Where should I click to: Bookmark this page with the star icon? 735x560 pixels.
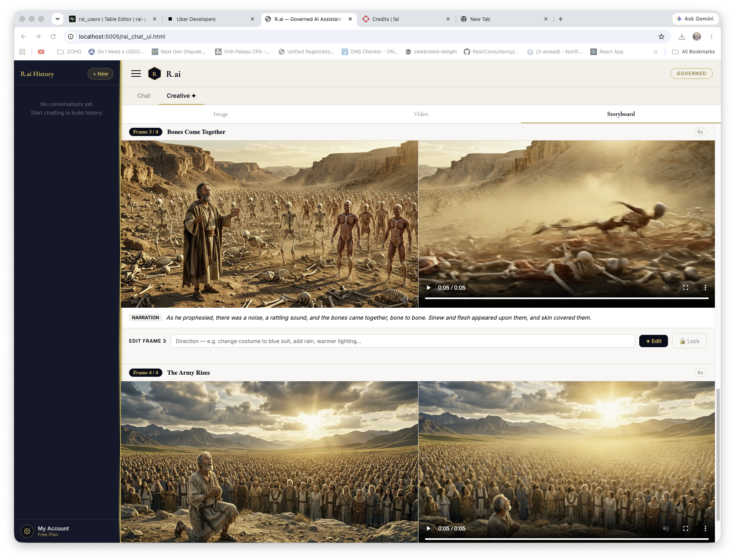[661, 37]
